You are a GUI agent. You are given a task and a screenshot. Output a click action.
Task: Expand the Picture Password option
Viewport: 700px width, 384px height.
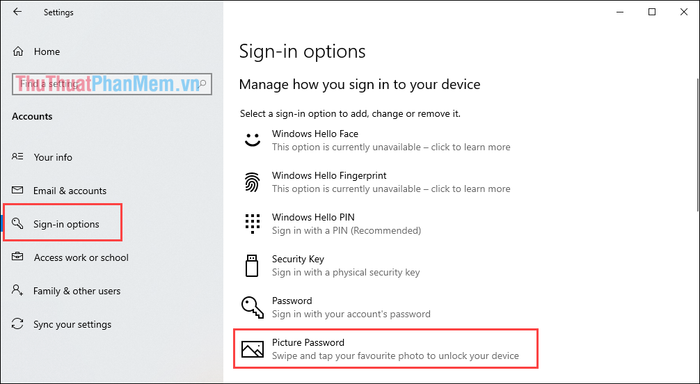[x=386, y=349]
